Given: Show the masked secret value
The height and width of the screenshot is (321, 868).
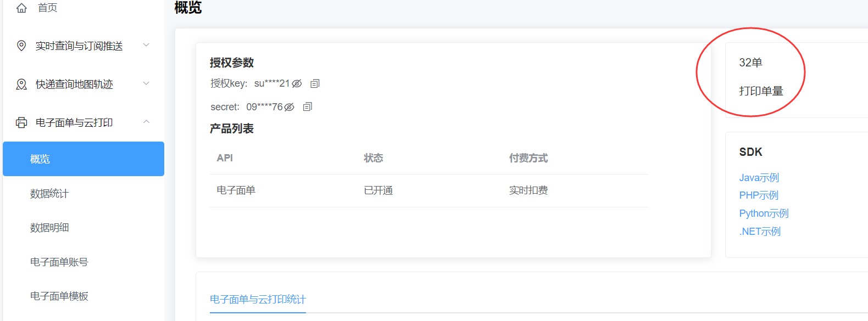Looking at the screenshot, I should pos(290,107).
